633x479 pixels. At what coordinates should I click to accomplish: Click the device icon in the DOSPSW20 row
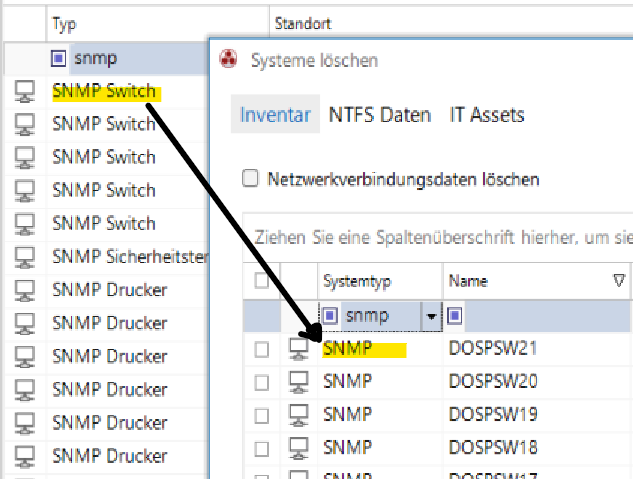297,381
